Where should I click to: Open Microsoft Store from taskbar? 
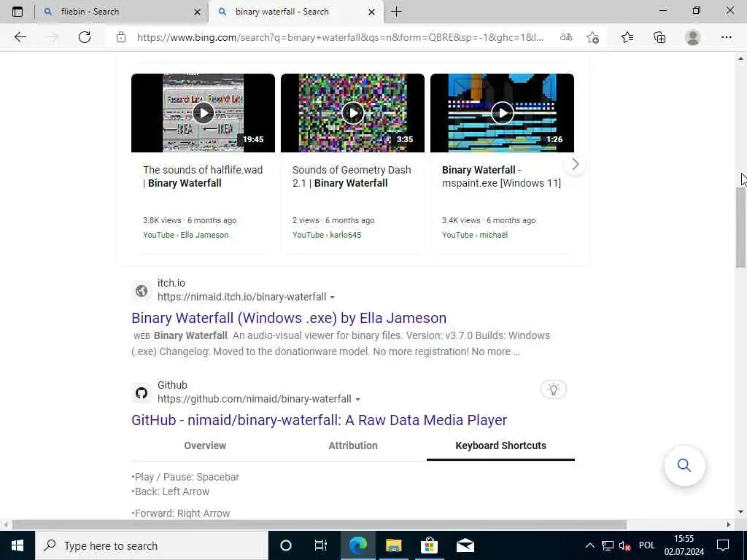pos(429,545)
